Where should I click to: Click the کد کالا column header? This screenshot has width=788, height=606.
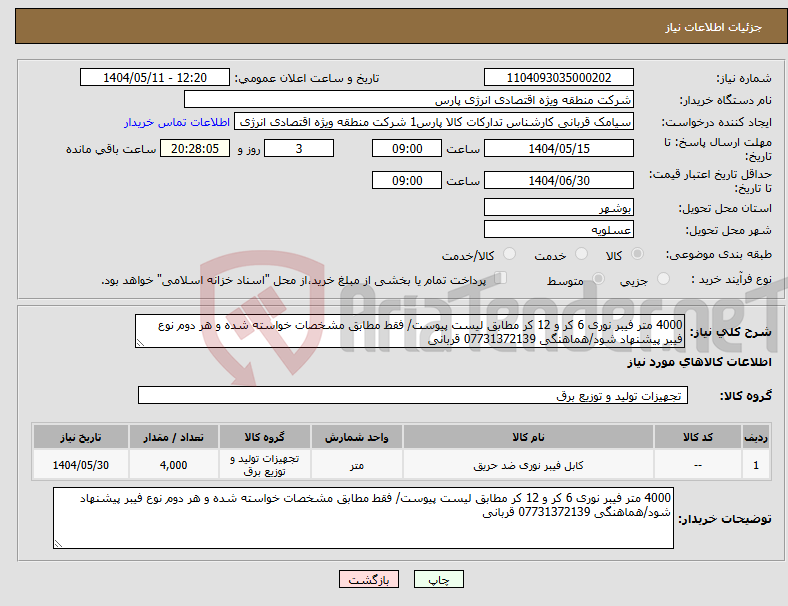[698, 437]
